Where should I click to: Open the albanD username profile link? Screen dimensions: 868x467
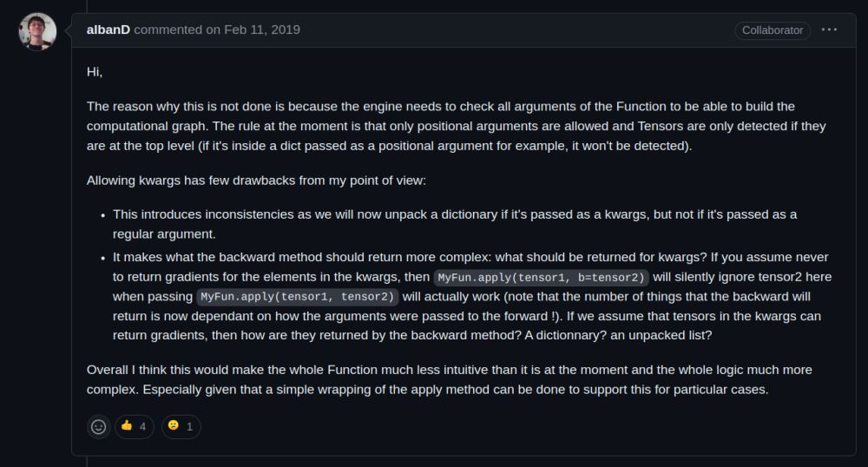(108, 30)
